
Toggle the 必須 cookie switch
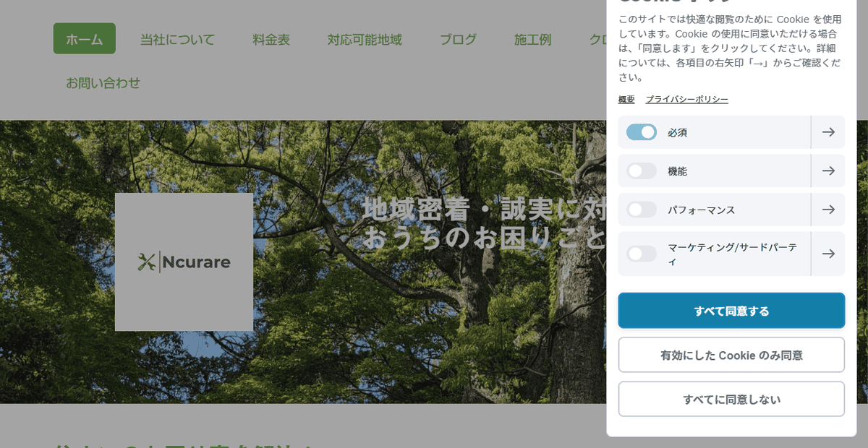pos(642,132)
